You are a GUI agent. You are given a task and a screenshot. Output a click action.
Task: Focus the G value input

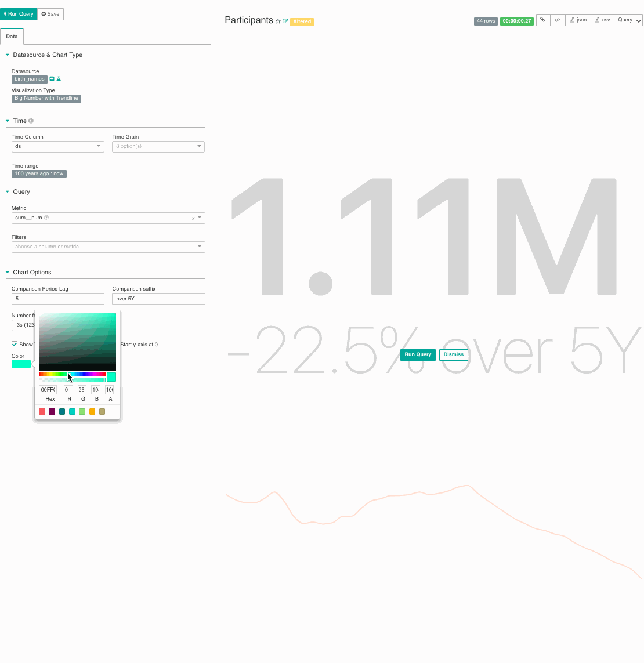tap(82, 389)
